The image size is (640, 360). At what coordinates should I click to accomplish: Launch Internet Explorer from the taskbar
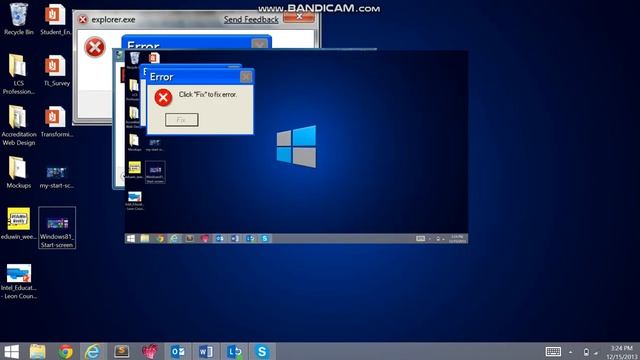93,351
